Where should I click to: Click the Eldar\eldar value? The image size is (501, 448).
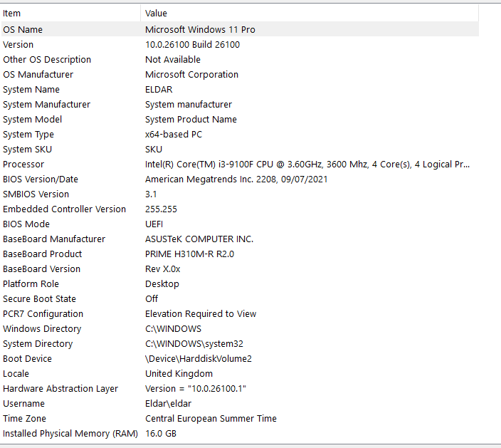coord(168,404)
